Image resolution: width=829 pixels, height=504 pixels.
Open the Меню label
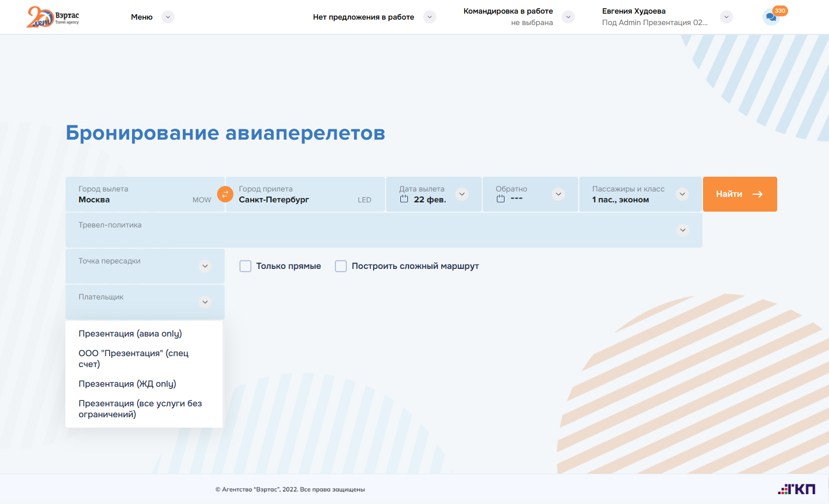coord(142,17)
